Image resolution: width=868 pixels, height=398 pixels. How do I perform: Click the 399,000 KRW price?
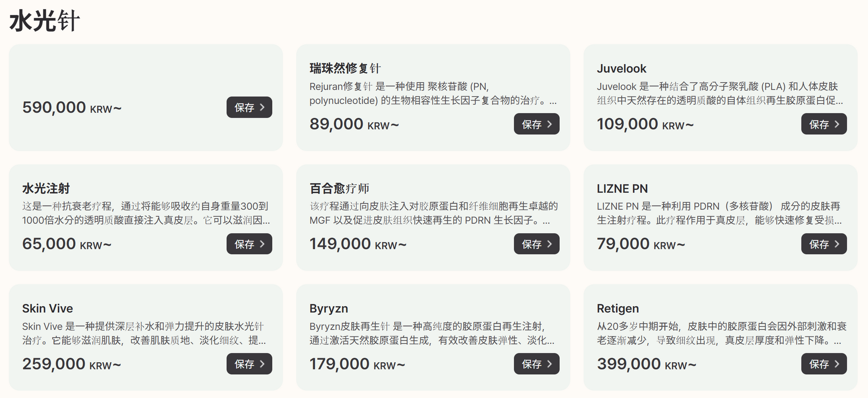coord(646,364)
